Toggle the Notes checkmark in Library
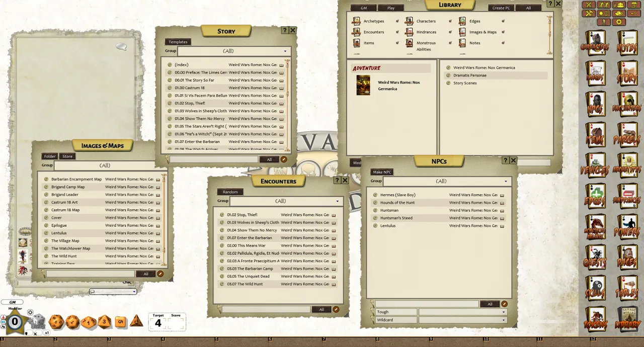Viewport: 644px width, 347px height. point(503,43)
